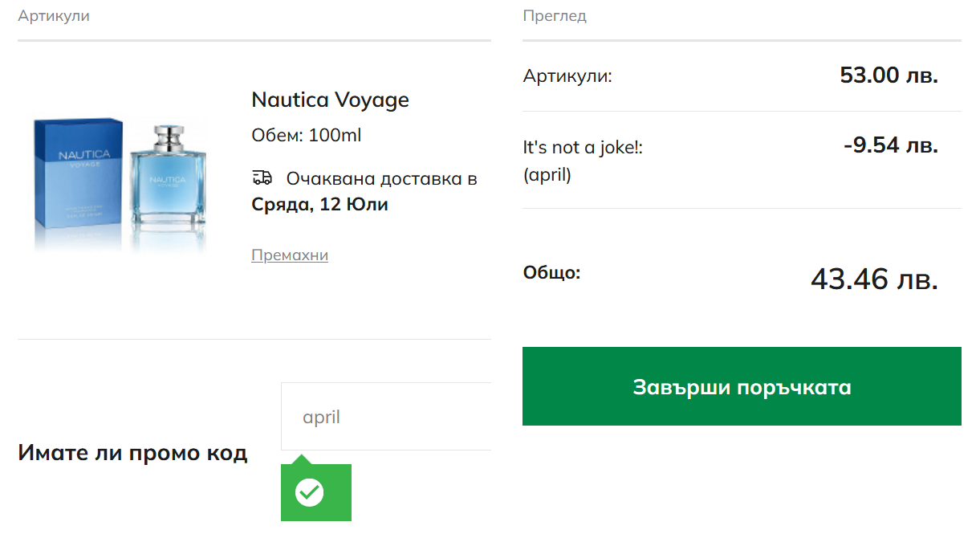Click the (april) promo code name in summary
The width and height of the screenshot is (980, 534).
pyautogui.click(x=547, y=174)
